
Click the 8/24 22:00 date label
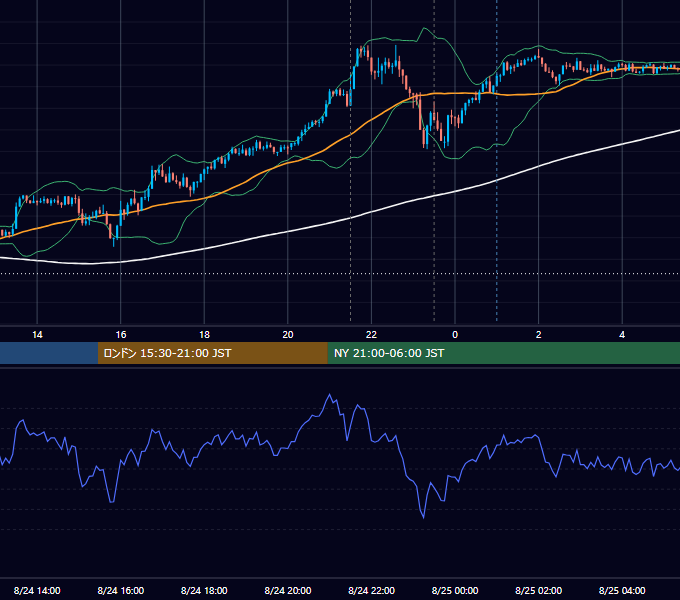click(371, 590)
